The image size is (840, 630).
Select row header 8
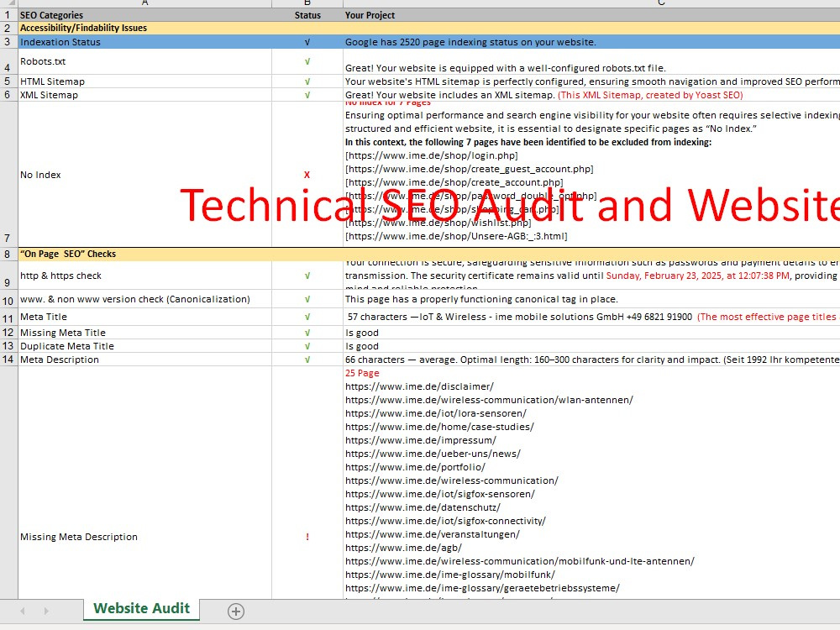(x=8, y=254)
